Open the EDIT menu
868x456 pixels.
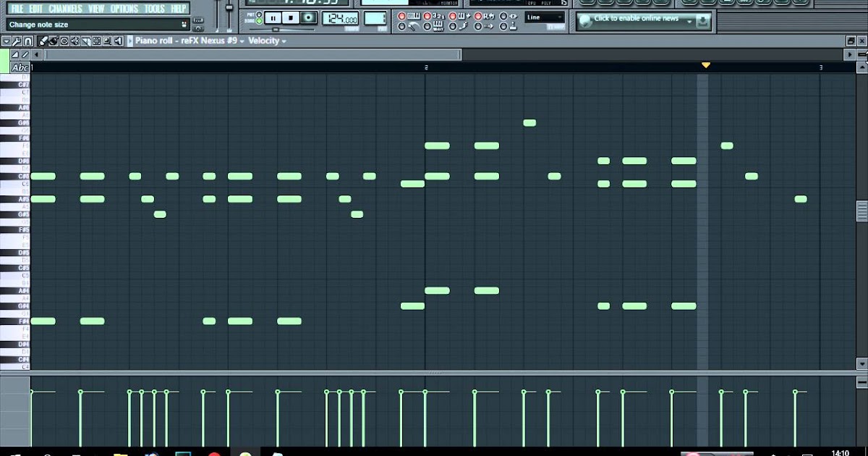(x=35, y=9)
